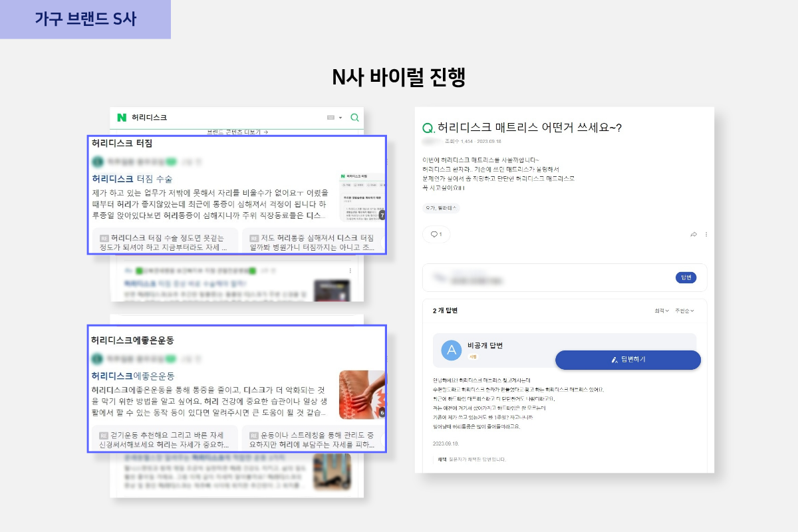Open thumbnail beside 허리디스크 터짐 수술 post
Viewport: 798px width, 532px height.
pyautogui.click(x=362, y=196)
